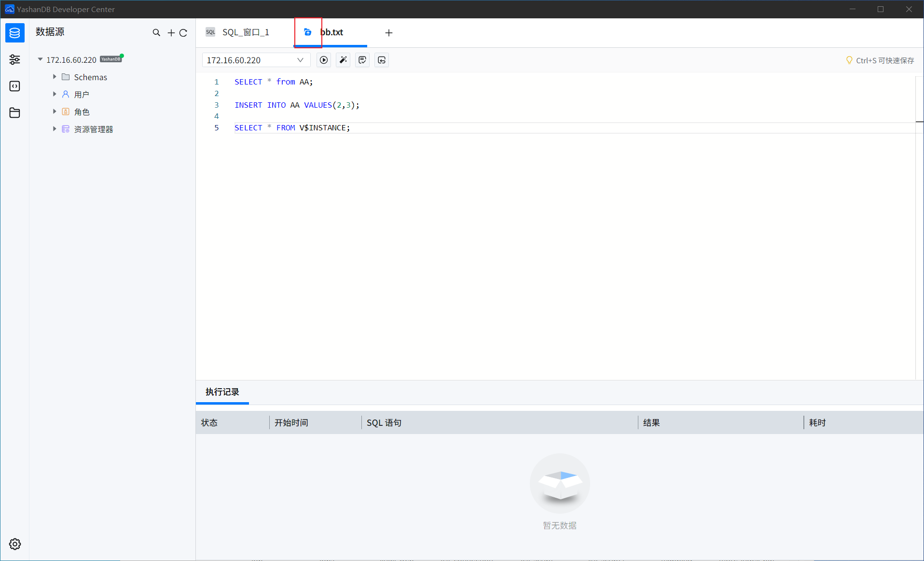Screen dimensions: 924x561
Task: Open the code snippet icon in sidebar
Action: (x=14, y=86)
